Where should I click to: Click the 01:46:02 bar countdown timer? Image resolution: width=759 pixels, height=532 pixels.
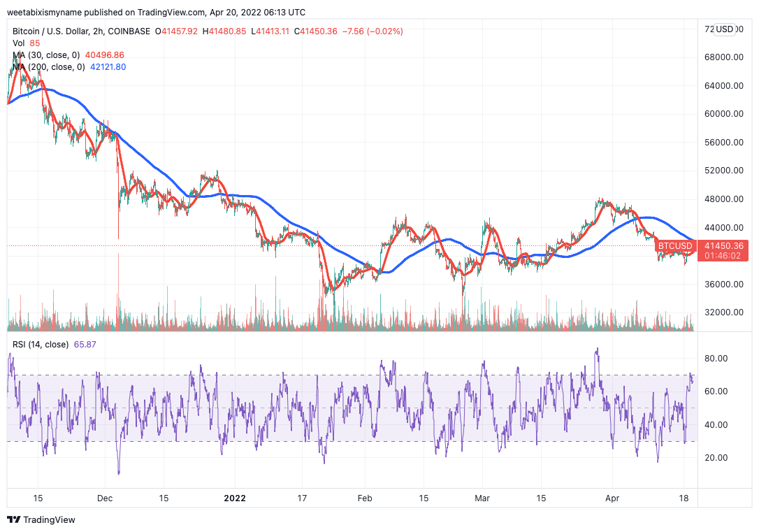click(723, 256)
